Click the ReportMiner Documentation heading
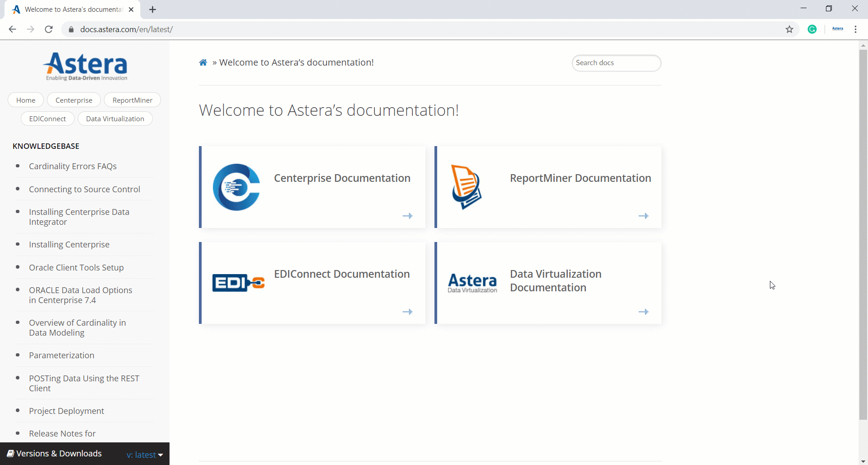 (580, 178)
